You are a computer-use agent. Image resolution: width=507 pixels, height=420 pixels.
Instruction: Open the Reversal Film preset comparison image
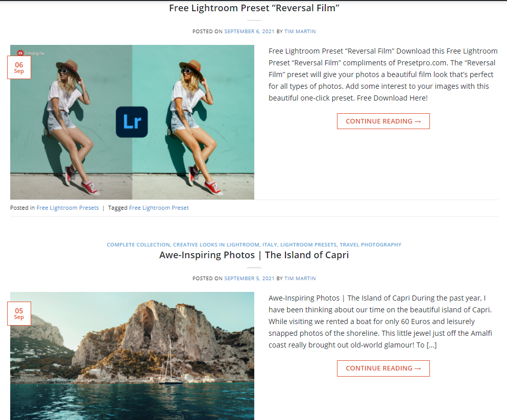click(x=132, y=122)
